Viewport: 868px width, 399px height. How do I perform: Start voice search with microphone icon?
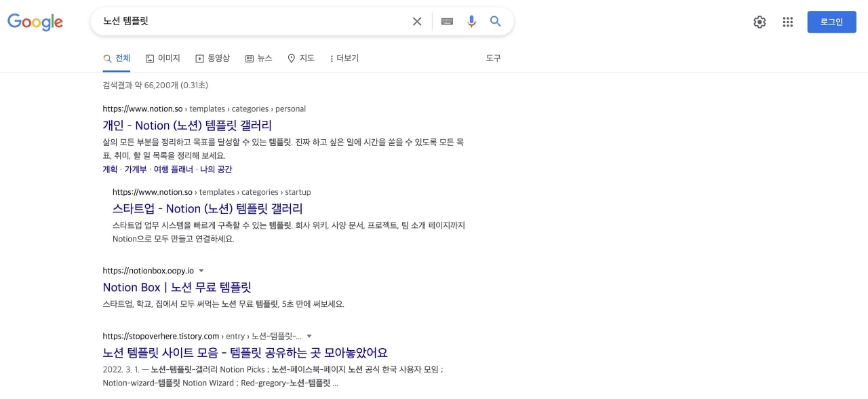(471, 22)
